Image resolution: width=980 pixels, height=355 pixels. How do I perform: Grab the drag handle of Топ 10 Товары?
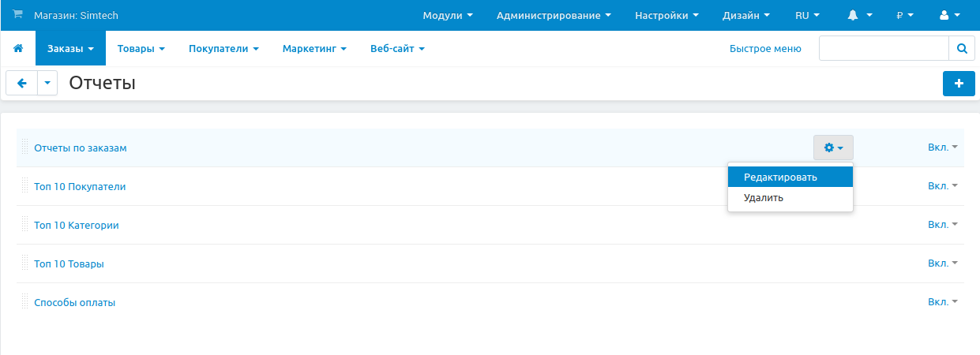[x=25, y=263]
